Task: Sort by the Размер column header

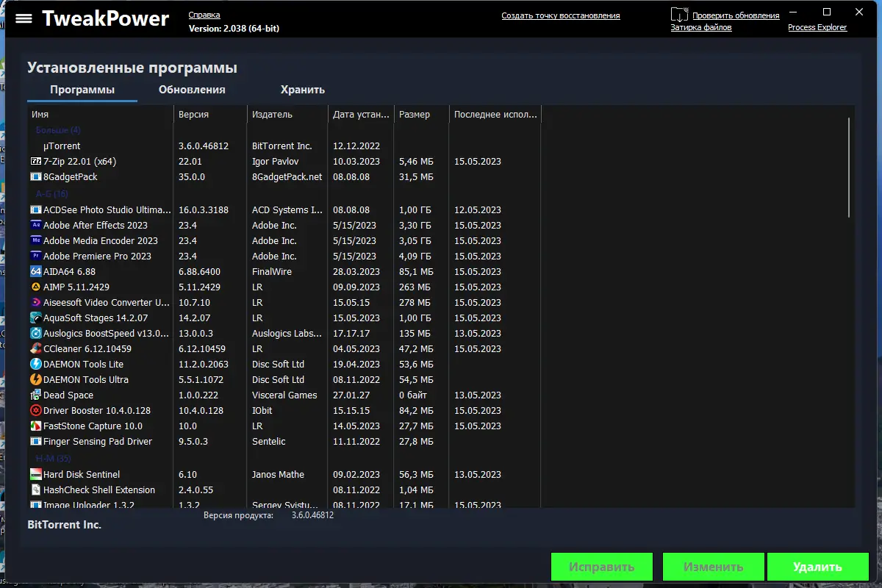Action: point(421,115)
